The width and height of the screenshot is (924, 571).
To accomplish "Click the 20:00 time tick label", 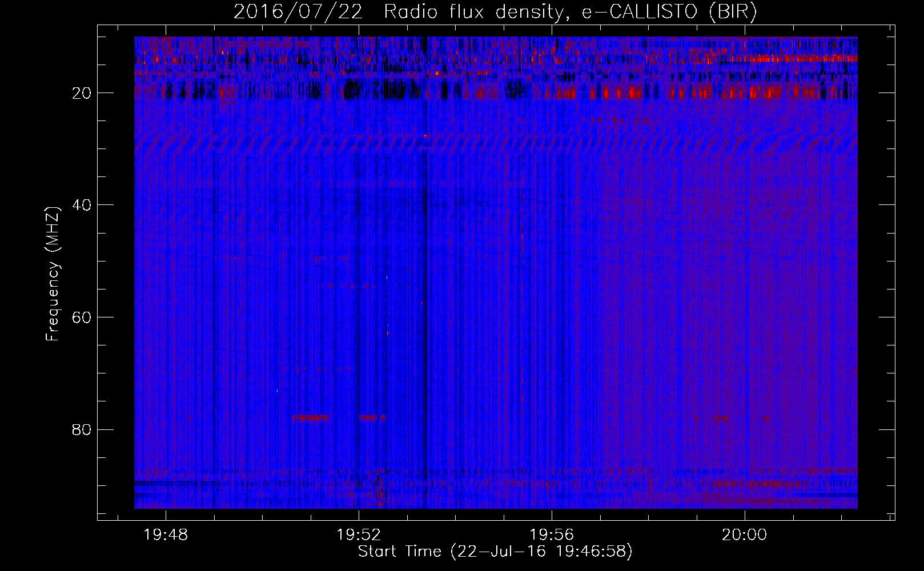I will (x=745, y=535).
